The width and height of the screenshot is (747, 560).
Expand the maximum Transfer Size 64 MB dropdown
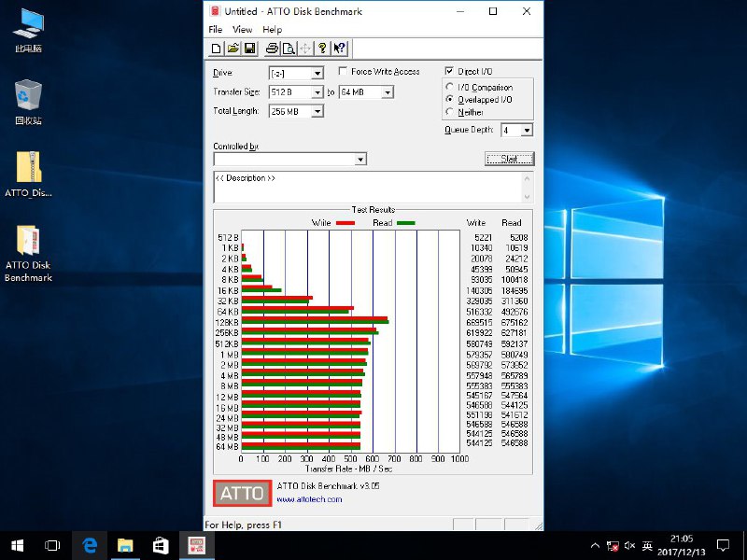click(x=388, y=92)
